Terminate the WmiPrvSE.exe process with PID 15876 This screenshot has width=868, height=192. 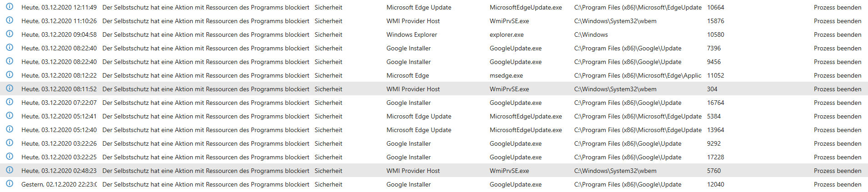point(838,21)
